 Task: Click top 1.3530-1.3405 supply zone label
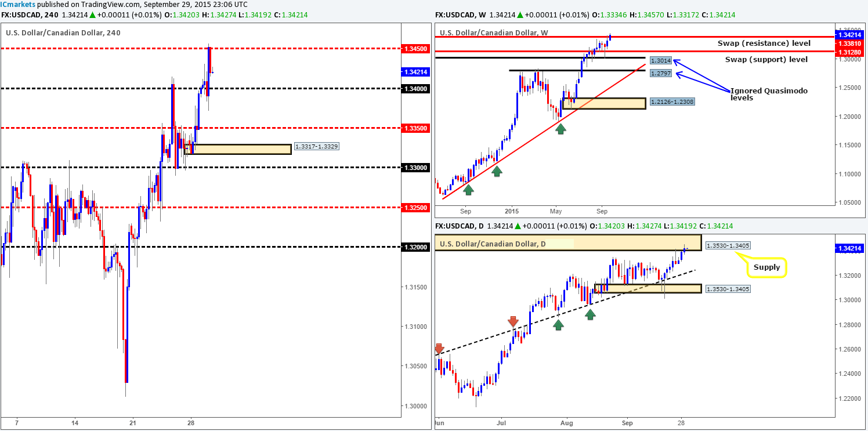(x=728, y=246)
